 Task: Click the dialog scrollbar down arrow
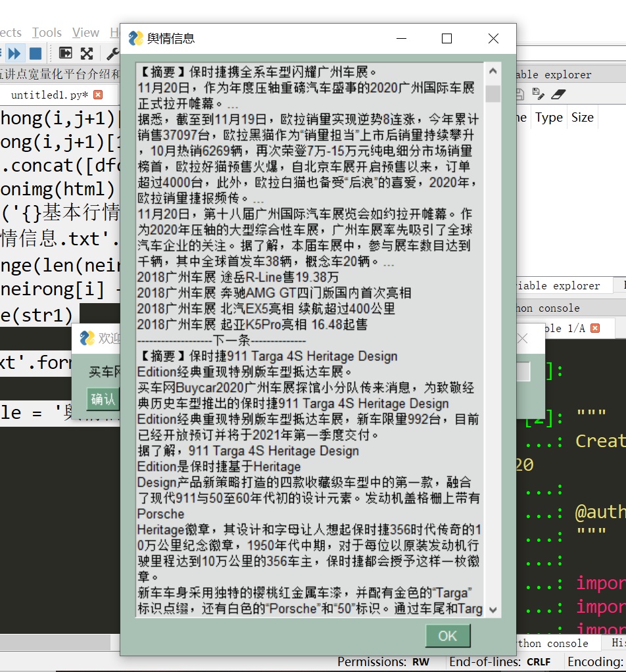tap(492, 610)
